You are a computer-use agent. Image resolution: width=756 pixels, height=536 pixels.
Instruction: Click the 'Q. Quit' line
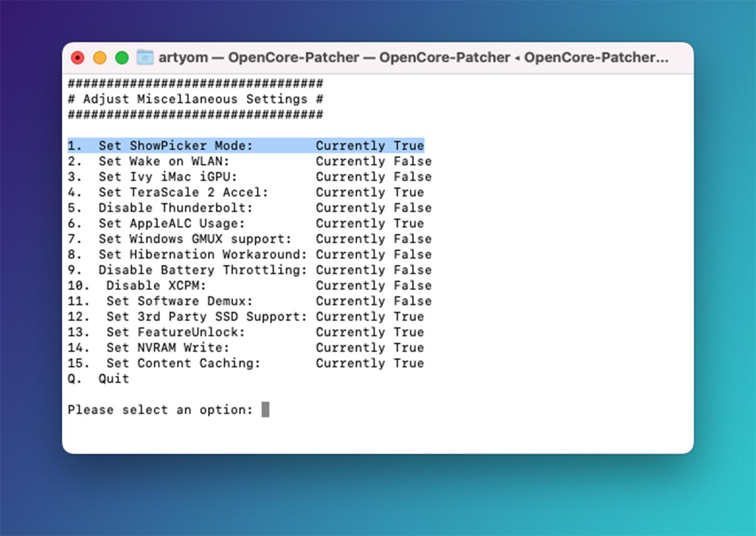coord(98,378)
